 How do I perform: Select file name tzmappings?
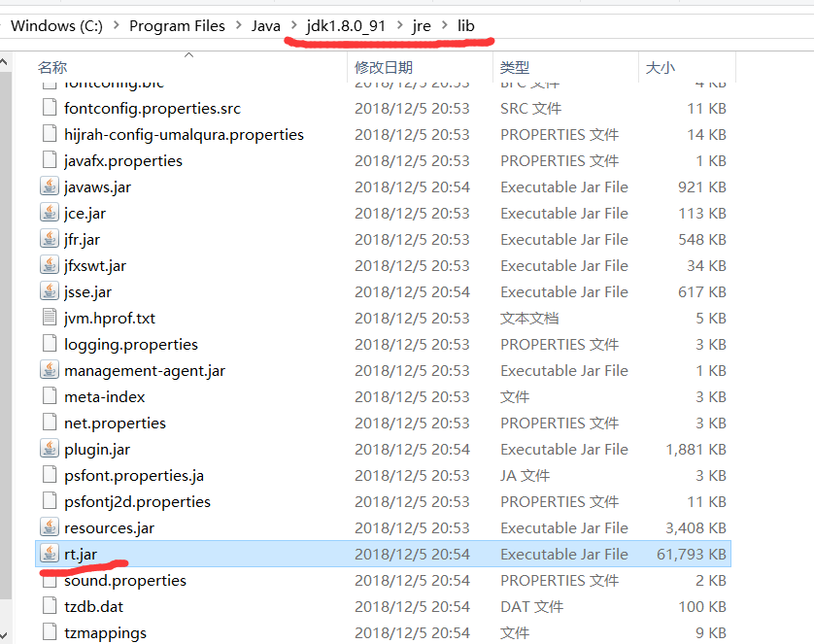pyautogui.click(x=105, y=632)
